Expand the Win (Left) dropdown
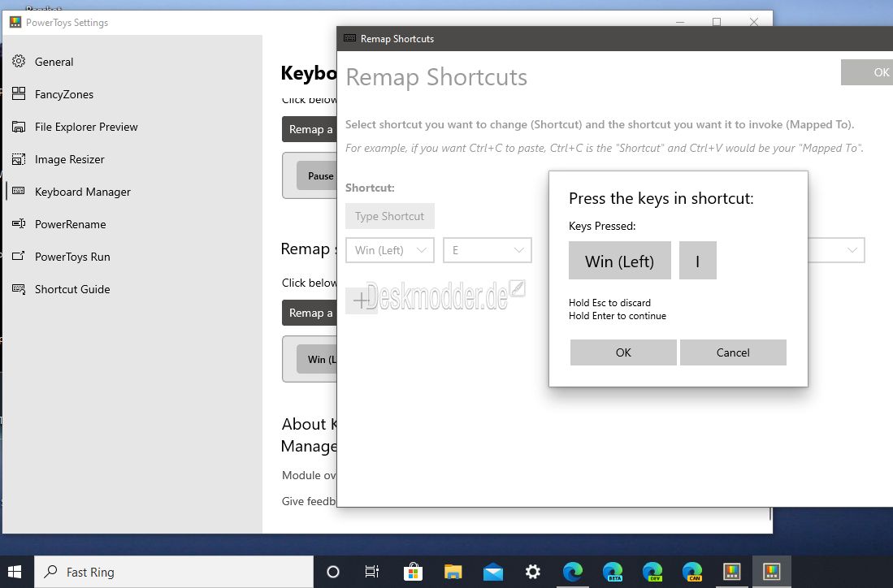Image resolution: width=893 pixels, height=588 pixels. coord(389,250)
